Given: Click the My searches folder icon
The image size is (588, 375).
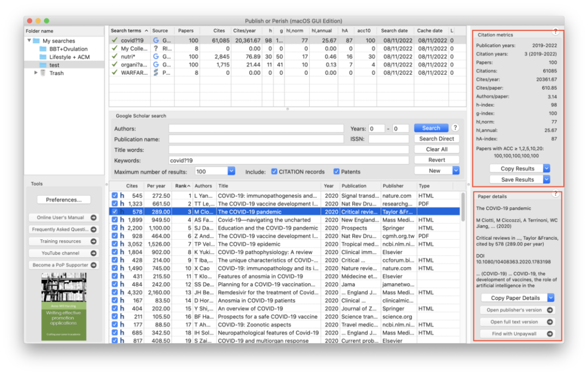Looking at the screenshot, I should pyautogui.click(x=36, y=40).
